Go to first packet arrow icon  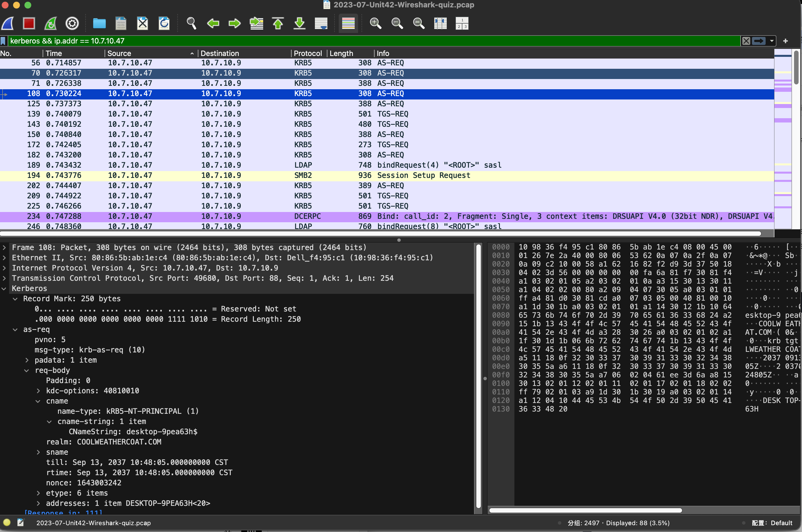click(x=278, y=23)
